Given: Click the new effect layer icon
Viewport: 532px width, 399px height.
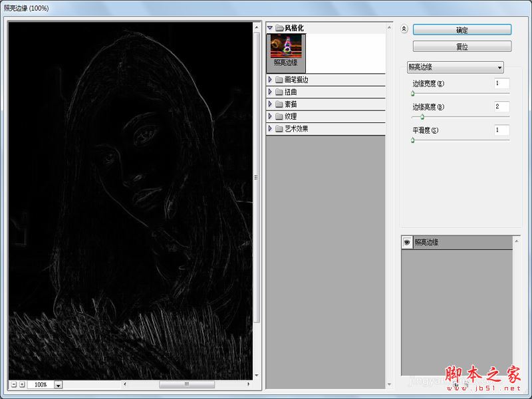Looking at the screenshot, I should click(x=456, y=384).
